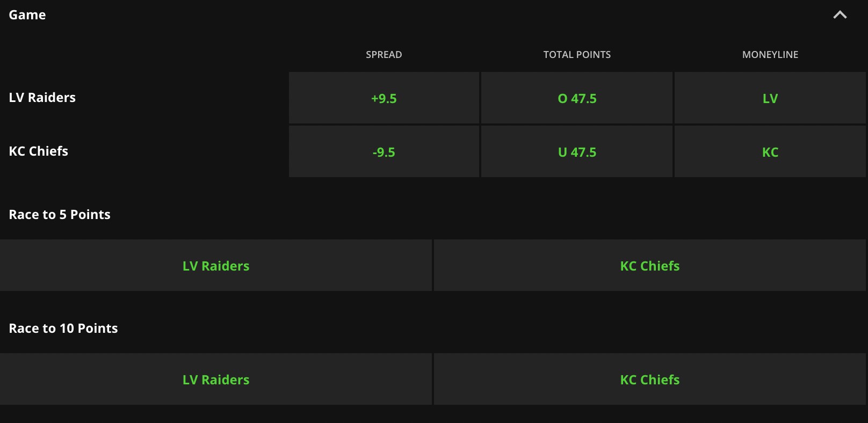Click the KC Chiefs team row label
Image resolution: width=868 pixels, height=423 pixels.
click(x=39, y=151)
